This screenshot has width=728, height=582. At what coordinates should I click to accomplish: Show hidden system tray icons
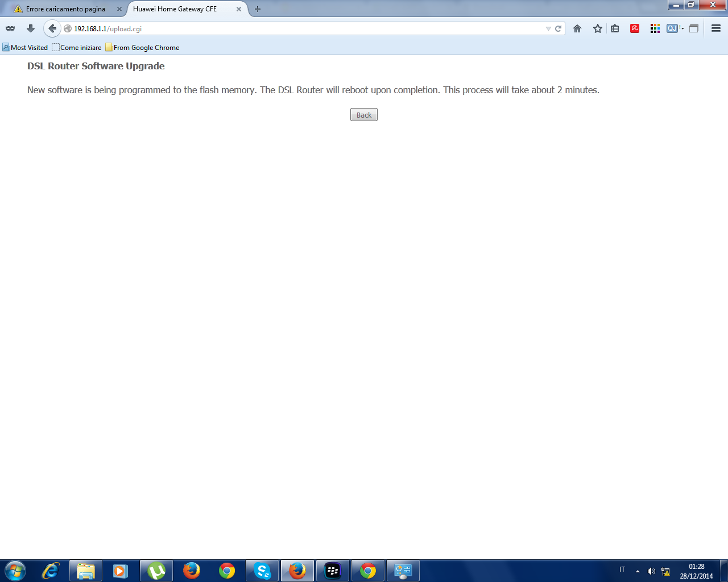coord(638,571)
